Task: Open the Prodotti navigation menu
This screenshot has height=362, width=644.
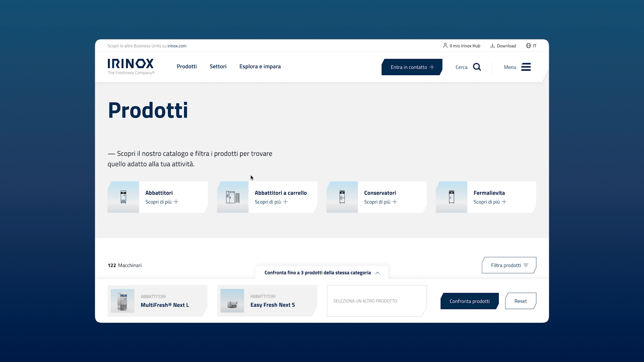Action: tap(186, 66)
